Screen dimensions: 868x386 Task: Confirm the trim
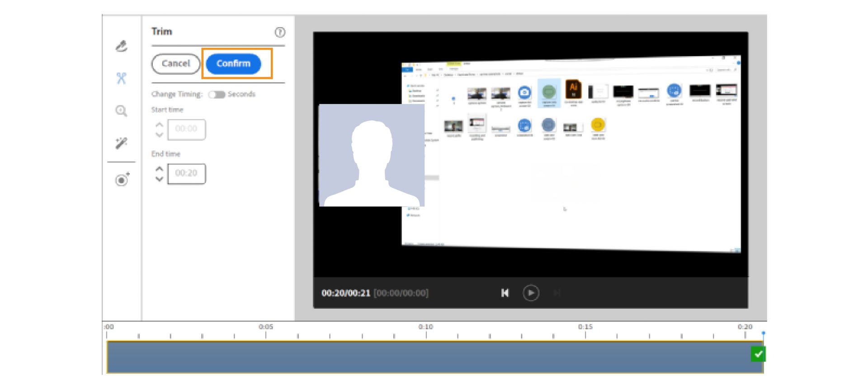(233, 64)
